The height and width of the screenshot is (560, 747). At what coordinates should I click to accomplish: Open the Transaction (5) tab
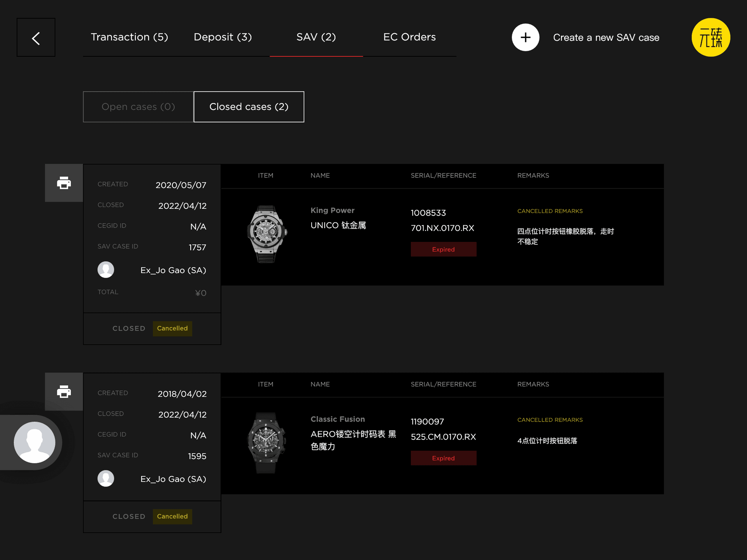[129, 37]
